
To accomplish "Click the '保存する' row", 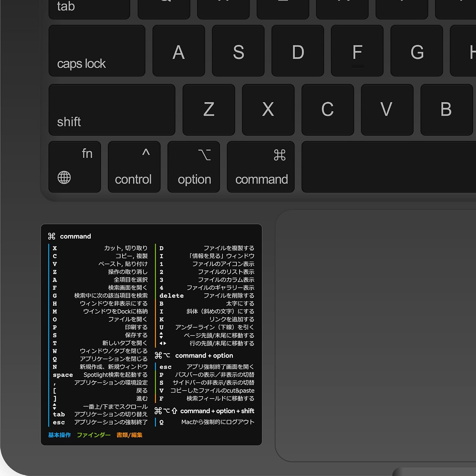I will click(x=100, y=335).
